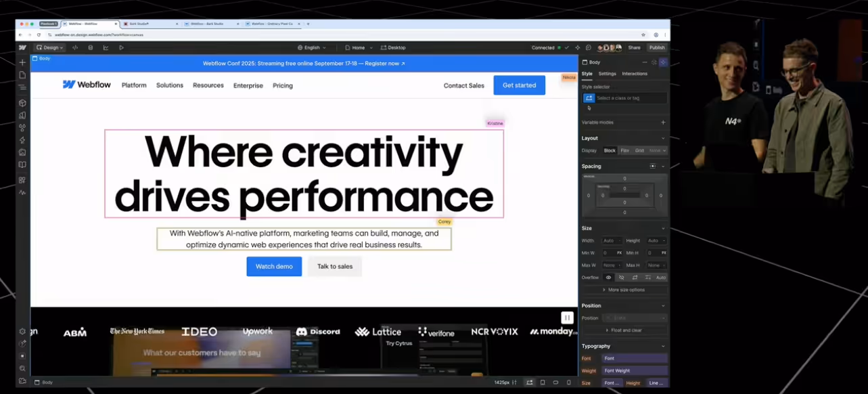Set Overflow to scroll icon
Screen dimensions: 868x394
[x=635, y=278]
